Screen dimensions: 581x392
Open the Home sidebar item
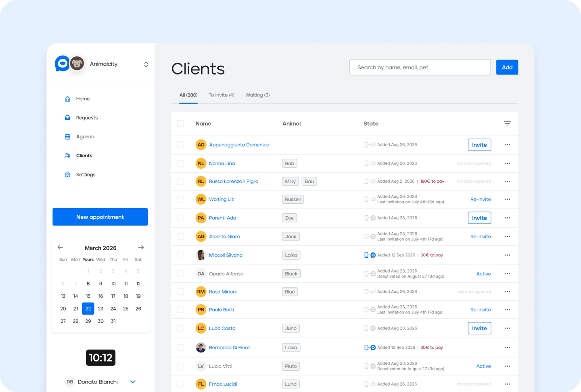coord(77,99)
